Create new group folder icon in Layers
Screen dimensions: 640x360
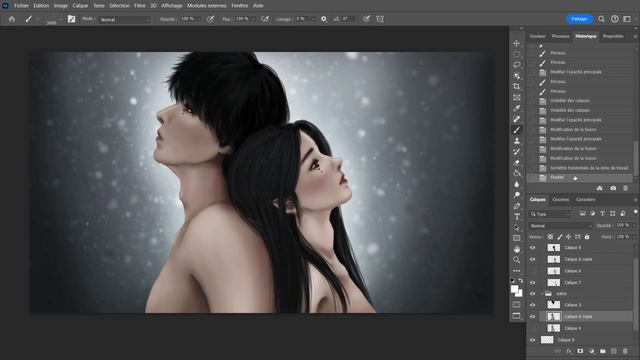603,351
